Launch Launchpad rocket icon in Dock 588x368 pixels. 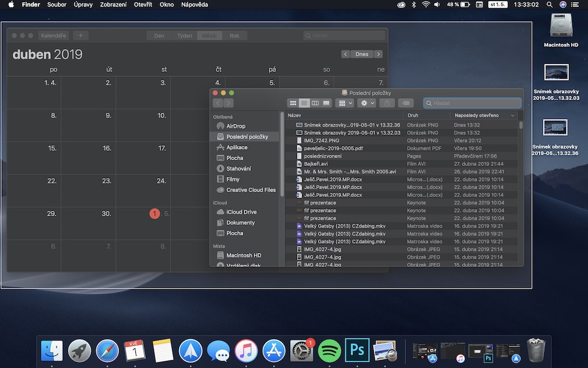tap(79, 351)
